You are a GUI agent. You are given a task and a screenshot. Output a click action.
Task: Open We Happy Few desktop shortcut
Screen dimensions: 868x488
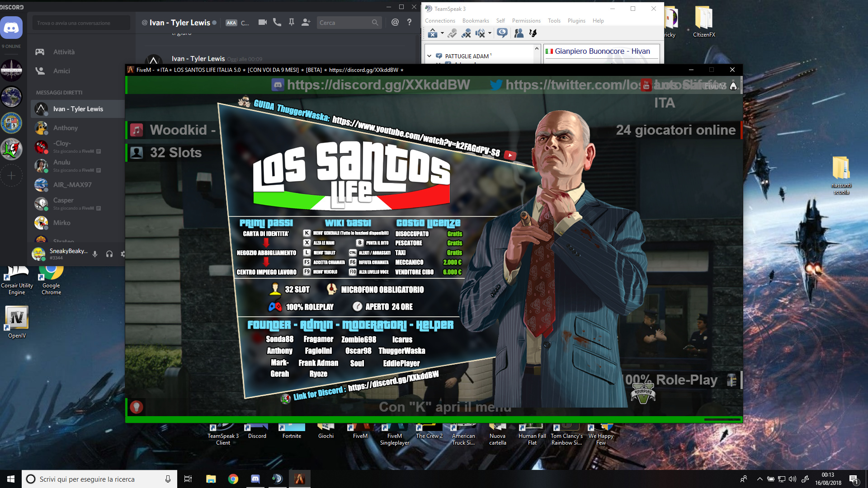[601, 435]
